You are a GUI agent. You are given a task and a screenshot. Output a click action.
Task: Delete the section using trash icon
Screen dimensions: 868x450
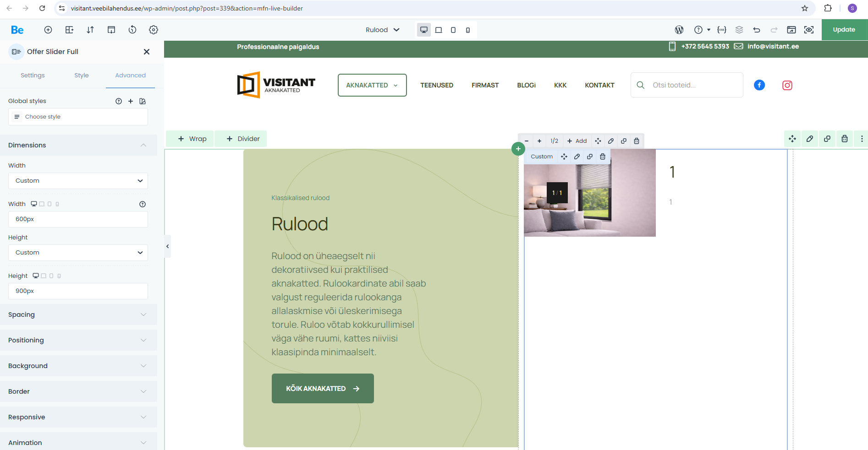[845, 139]
